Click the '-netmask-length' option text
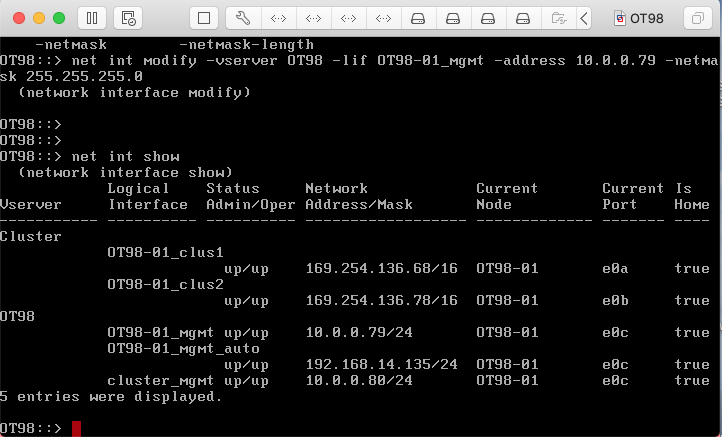722x437 pixels. pos(246,45)
